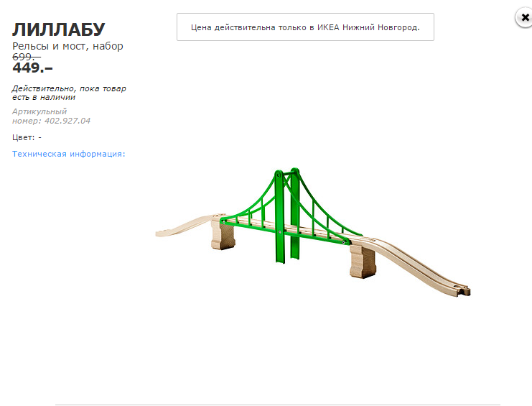Viewport: 532px width, 406px height.
Task: Click the article number 402.927.04
Action: point(67,121)
